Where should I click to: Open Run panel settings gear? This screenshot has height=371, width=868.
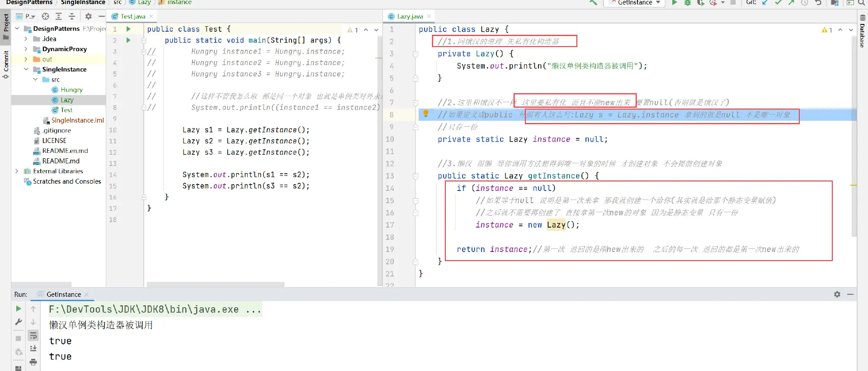point(837,294)
